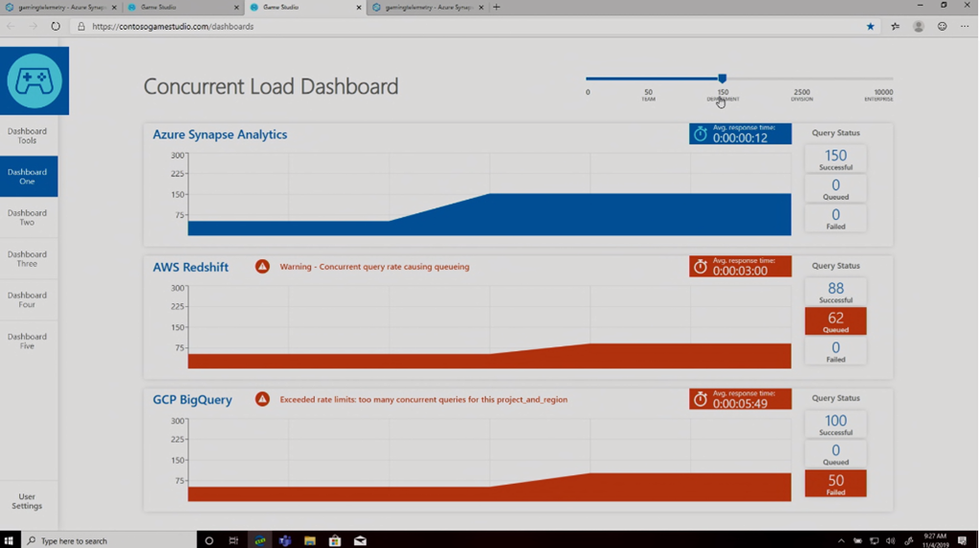980x548 pixels.
Task: Open Microsoft Teams from the taskbar
Action: tap(285, 540)
